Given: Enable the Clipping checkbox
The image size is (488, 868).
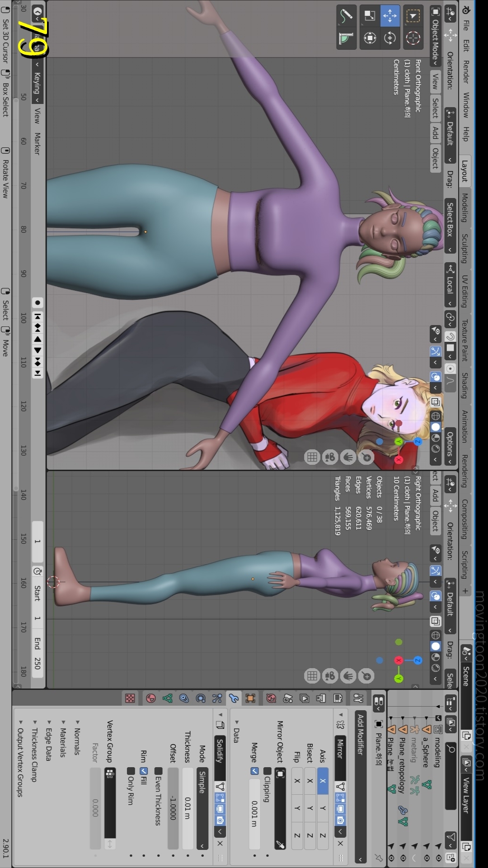Looking at the screenshot, I should [x=267, y=770].
